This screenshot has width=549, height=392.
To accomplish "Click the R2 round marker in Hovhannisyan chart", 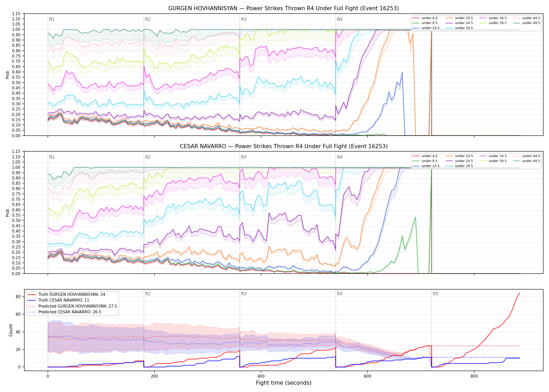I will click(148, 19).
